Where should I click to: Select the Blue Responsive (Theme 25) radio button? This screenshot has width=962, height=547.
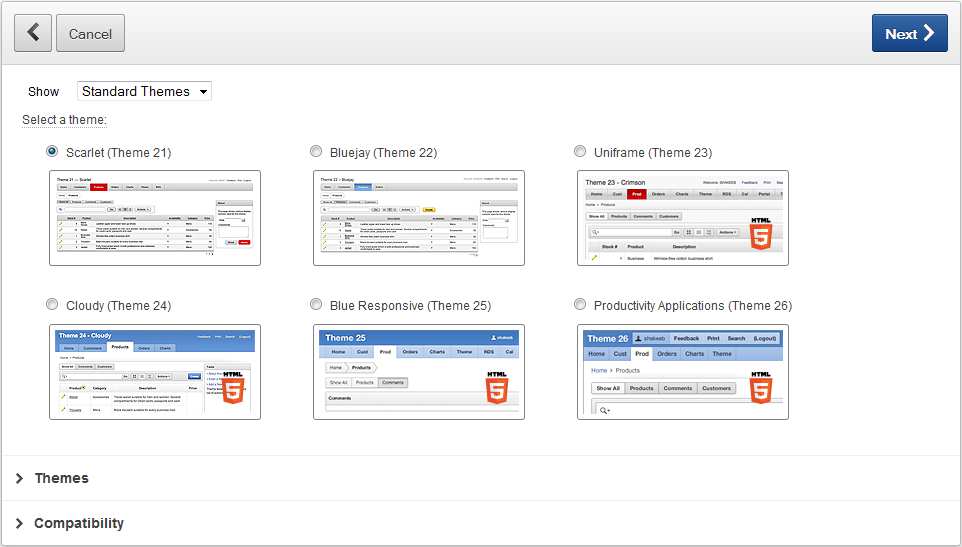click(x=316, y=304)
